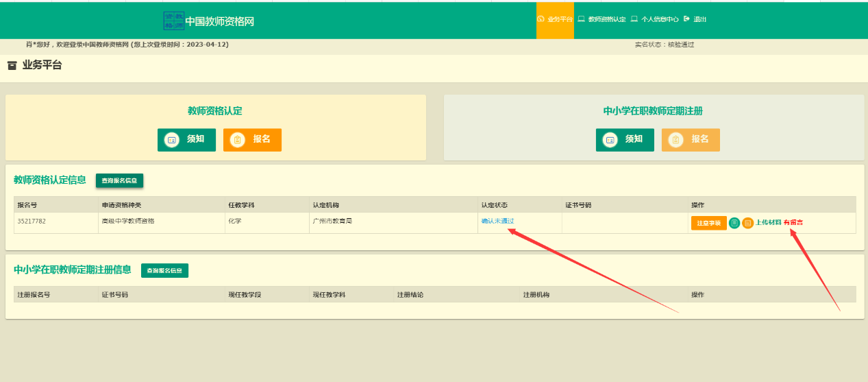Viewport: 868px width, 382px height.
Task: Click the laptop icon beside 个人信息中心
Action: tap(634, 19)
